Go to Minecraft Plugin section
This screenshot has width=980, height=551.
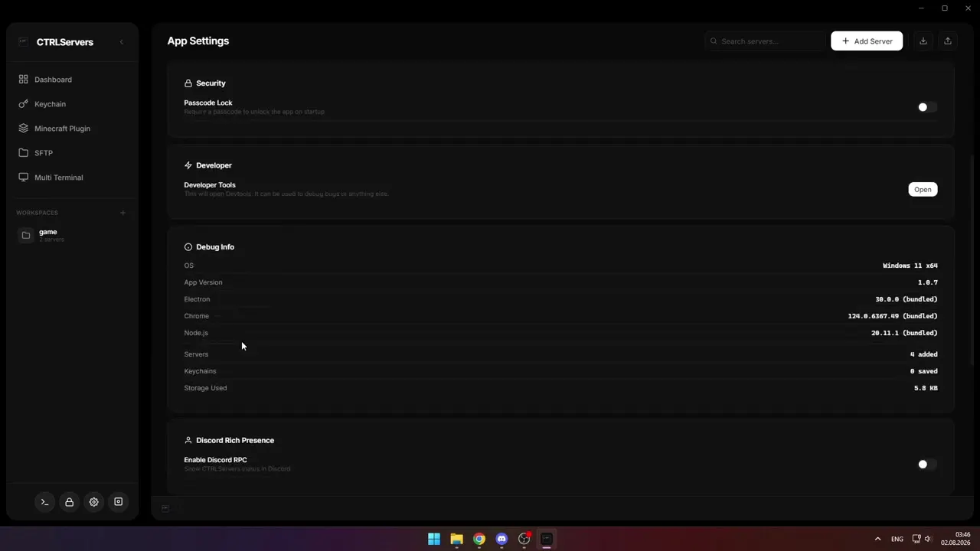click(x=72, y=129)
